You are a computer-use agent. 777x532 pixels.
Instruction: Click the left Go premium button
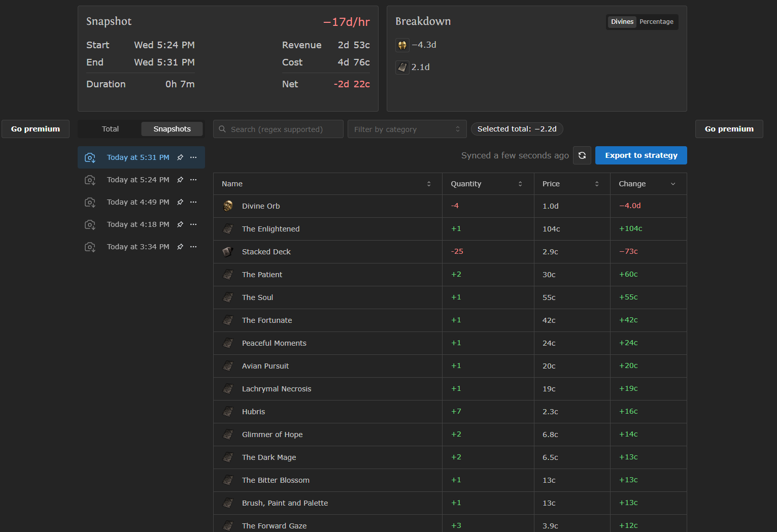[36, 129]
